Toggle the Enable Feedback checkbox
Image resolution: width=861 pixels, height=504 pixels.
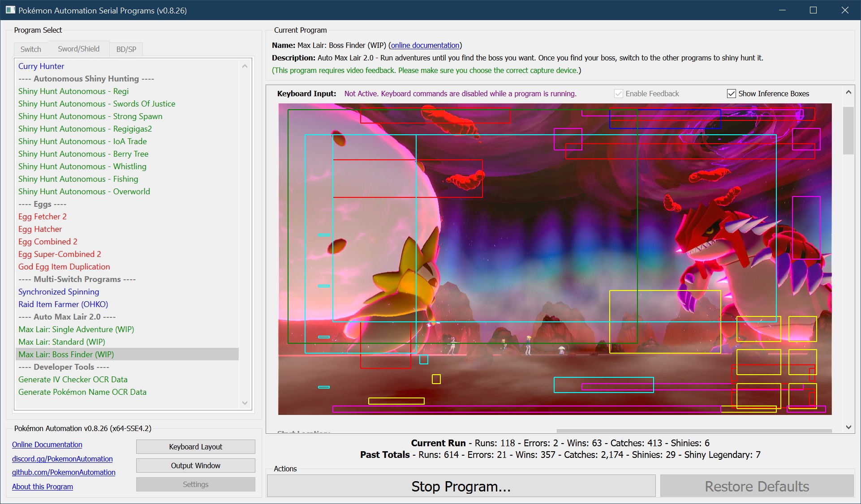tap(618, 94)
